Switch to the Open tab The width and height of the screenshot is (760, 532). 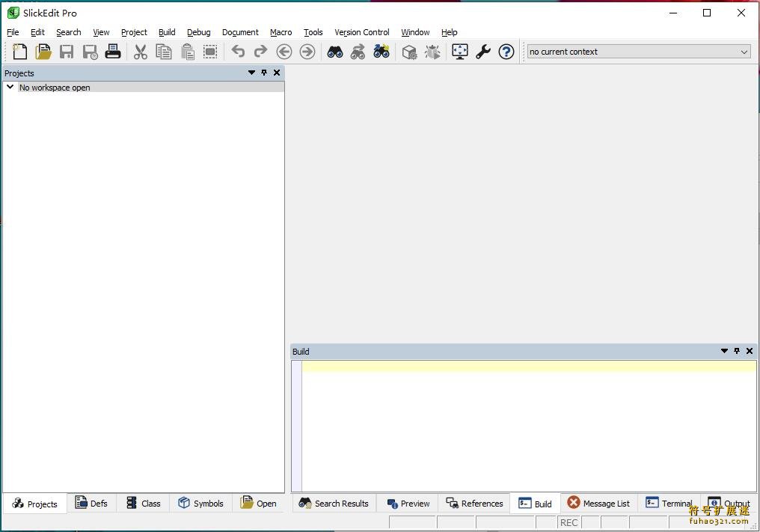(x=258, y=504)
